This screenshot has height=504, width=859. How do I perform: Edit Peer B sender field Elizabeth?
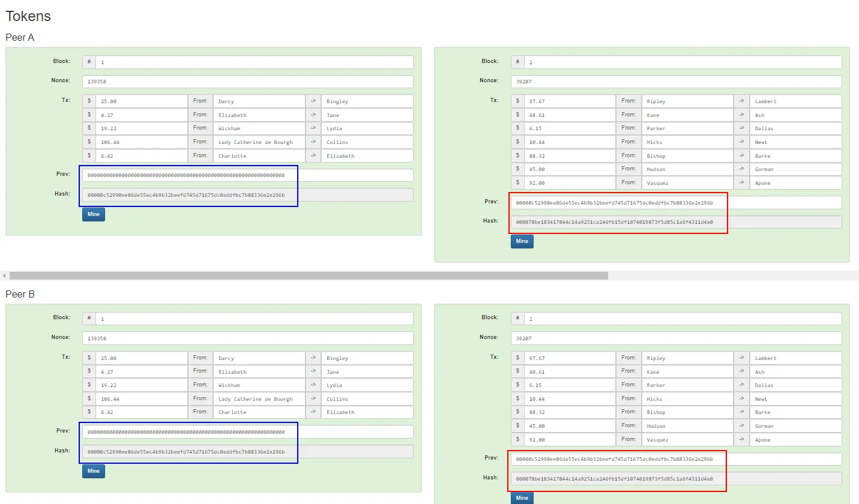click(259, 372)
